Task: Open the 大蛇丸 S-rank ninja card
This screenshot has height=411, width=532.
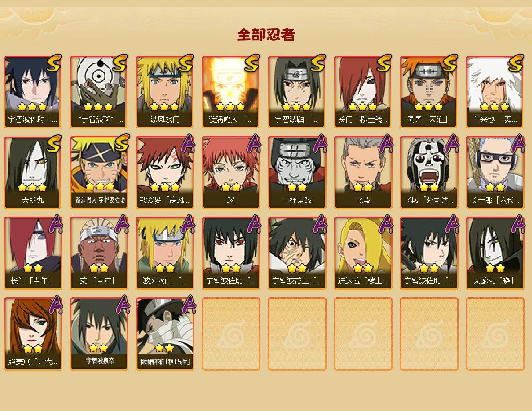Action: click(33, 172)
